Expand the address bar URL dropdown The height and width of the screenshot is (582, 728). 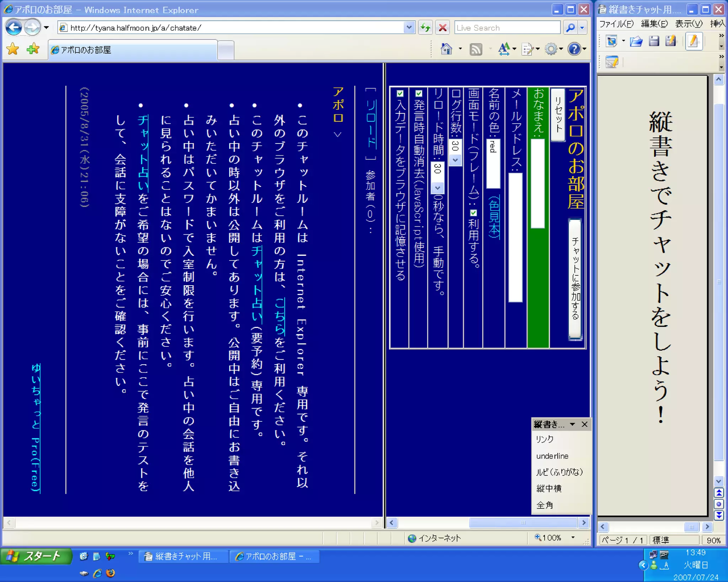[x=409, y=27]
